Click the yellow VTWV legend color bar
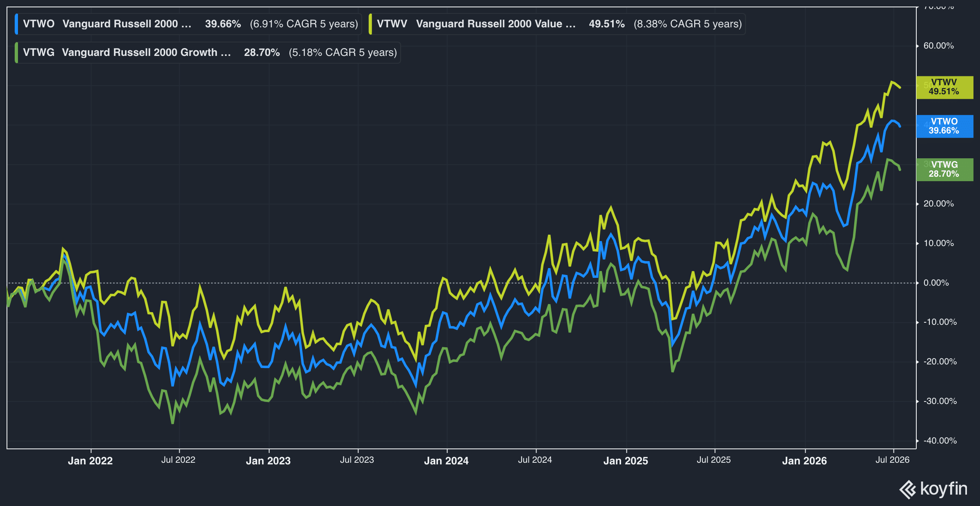Viewport: 980px width, 506px height. pos(370,24)
